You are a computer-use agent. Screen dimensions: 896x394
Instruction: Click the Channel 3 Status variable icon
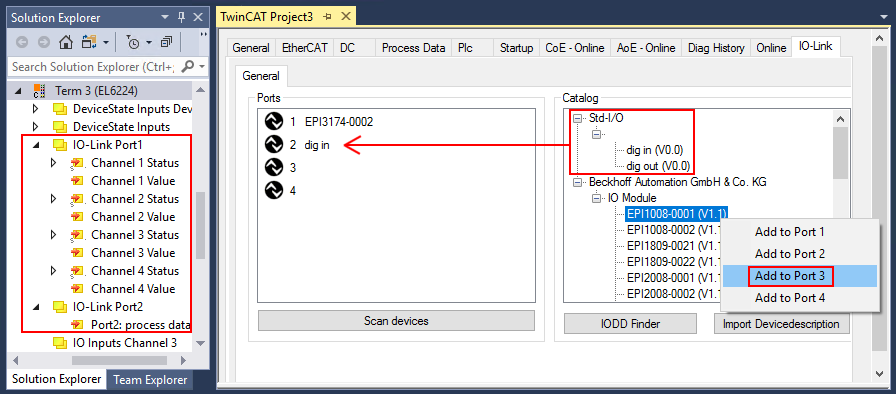click(x=76, y=235)
